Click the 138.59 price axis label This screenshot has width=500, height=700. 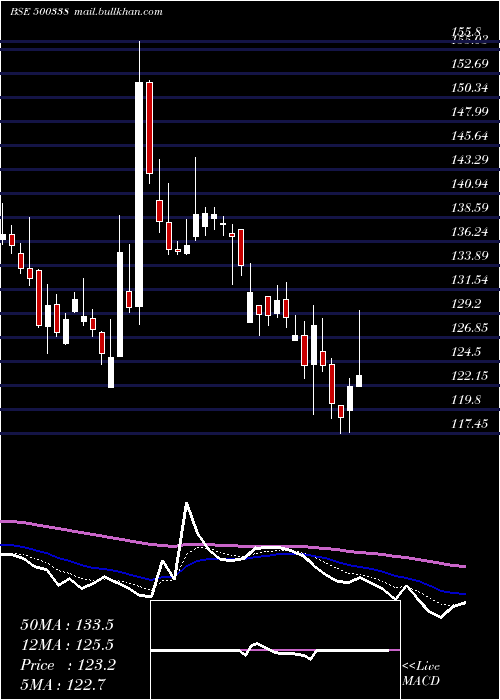point(470,208)
